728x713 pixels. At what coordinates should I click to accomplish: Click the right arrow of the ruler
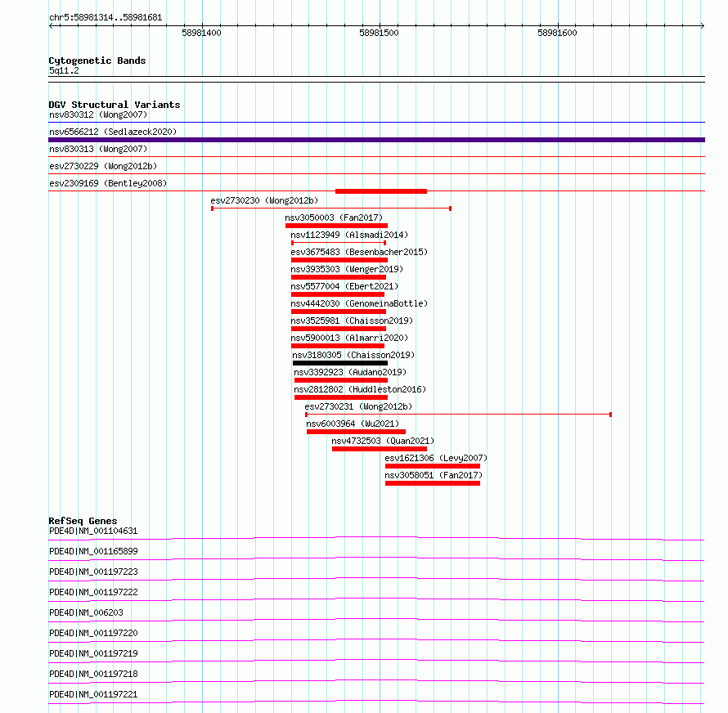point(703,25)
